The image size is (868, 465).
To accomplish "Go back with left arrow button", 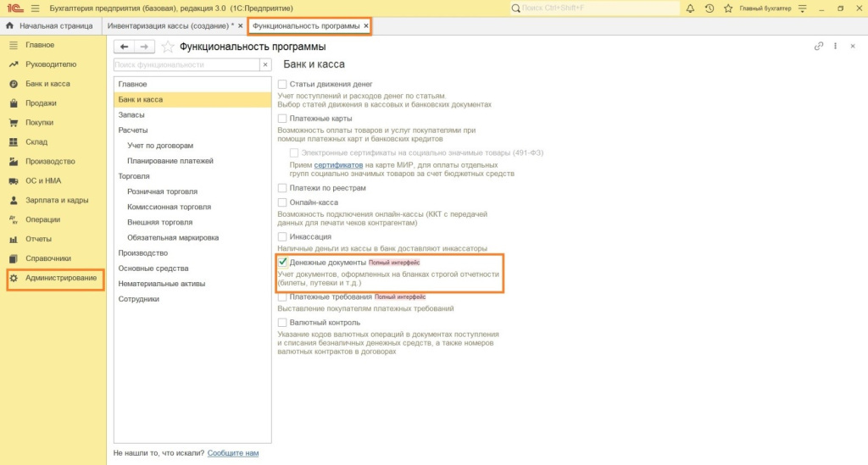I will [x=124, y=47].
